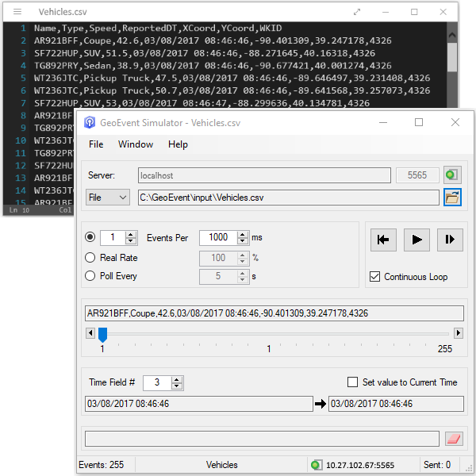Increase the Time Field # spinner value
This screenshot has height=476, width=476.
tap(178, 379)
